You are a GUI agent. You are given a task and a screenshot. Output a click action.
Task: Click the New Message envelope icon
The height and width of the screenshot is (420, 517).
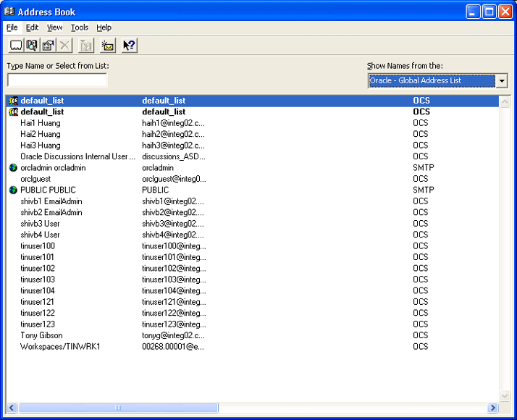point(107,46)
